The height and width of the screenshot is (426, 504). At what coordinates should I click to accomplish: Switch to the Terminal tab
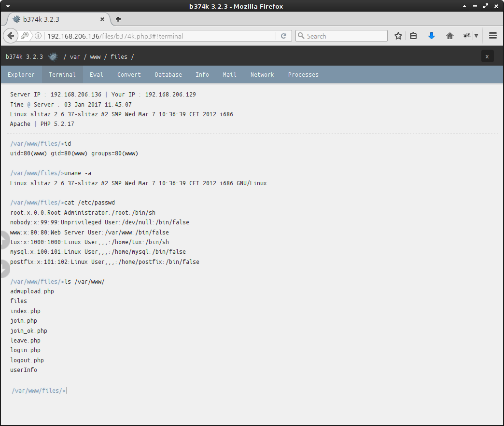(x=62, y=74)
